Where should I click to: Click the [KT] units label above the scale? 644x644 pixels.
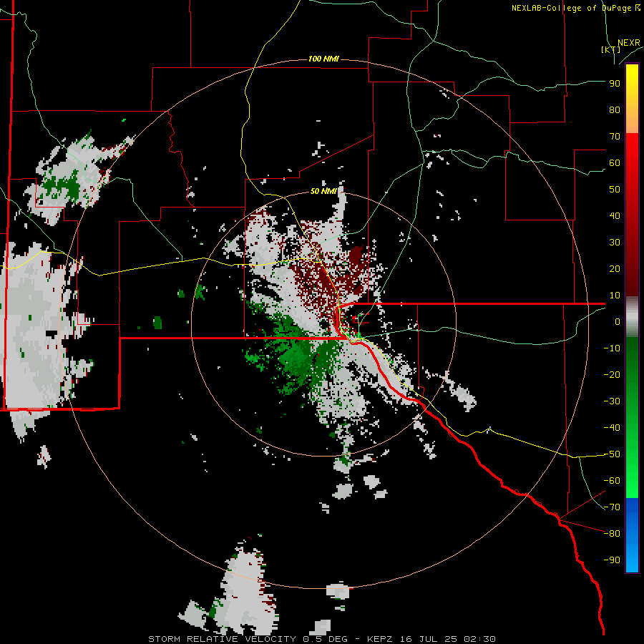[610, 49]
